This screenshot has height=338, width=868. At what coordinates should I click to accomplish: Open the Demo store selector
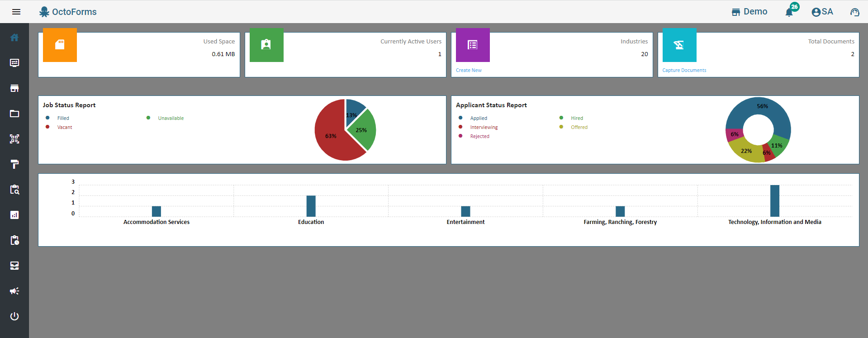click(749, 12)
